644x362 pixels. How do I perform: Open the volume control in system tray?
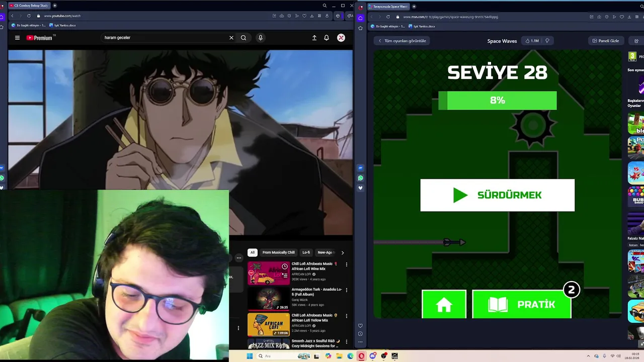pos(619,356)
